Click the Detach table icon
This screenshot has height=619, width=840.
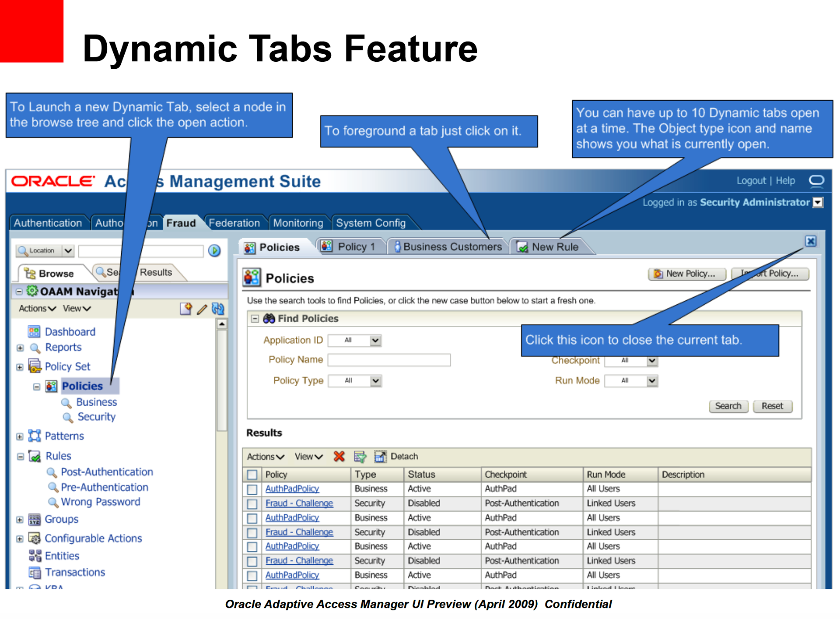tap(380, 457)
